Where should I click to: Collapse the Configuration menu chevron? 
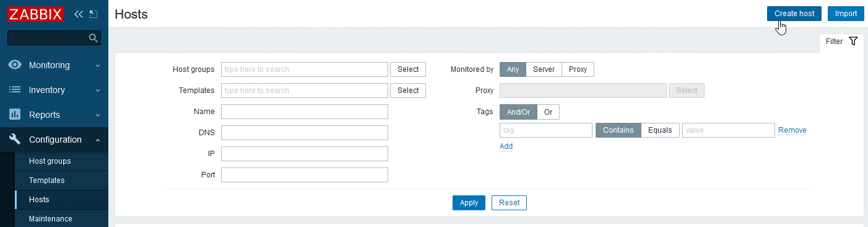pos(98,140)
